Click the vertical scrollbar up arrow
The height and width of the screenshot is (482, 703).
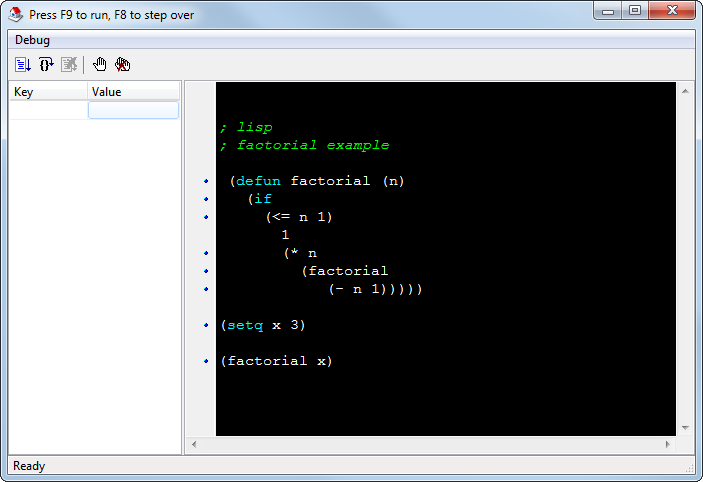point(686,91)
